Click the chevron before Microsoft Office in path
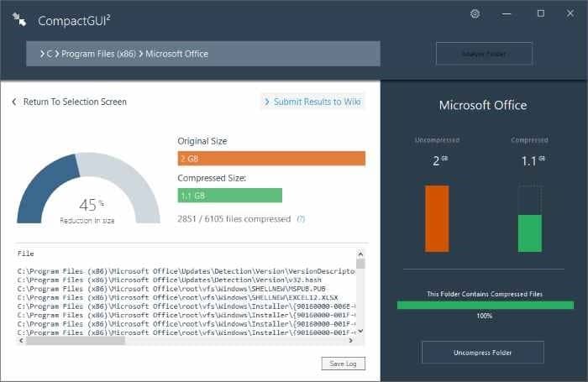The image size is (588, 382). [141, 54]
